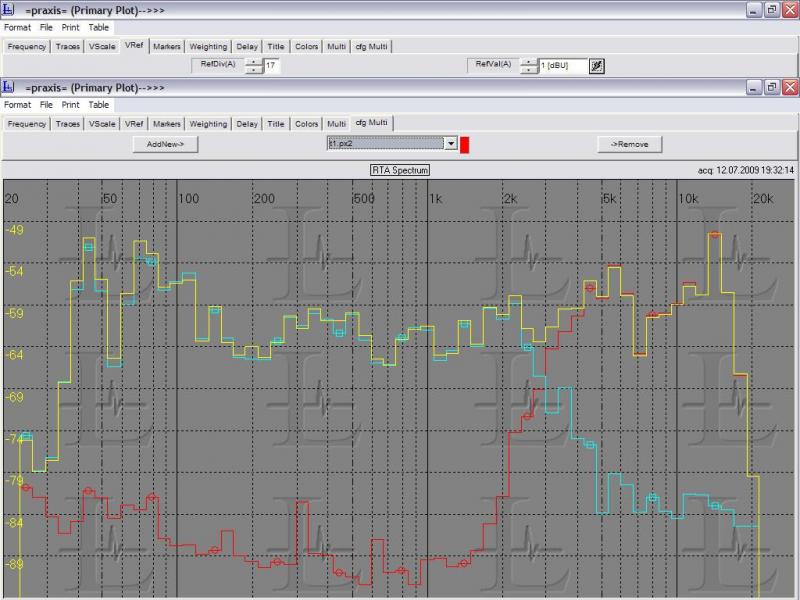Image resolution: width=800 pixels, height=600 pixels.
Task: Click the 1k frequency axis label
Action: pos(435,198)
